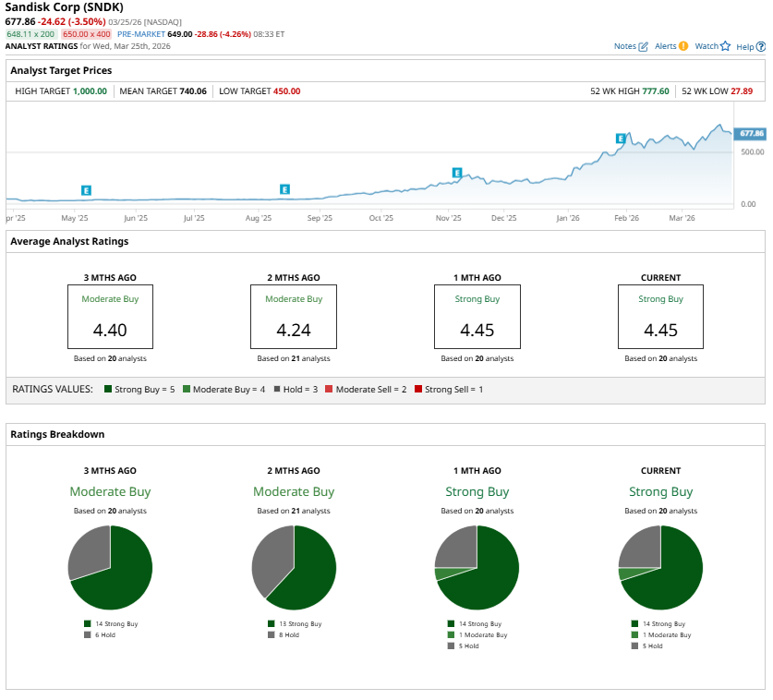Viewport: 773px width, 700px height.
Task: Click the Ratings Breakdown header
Action: [x=57, y=434]
